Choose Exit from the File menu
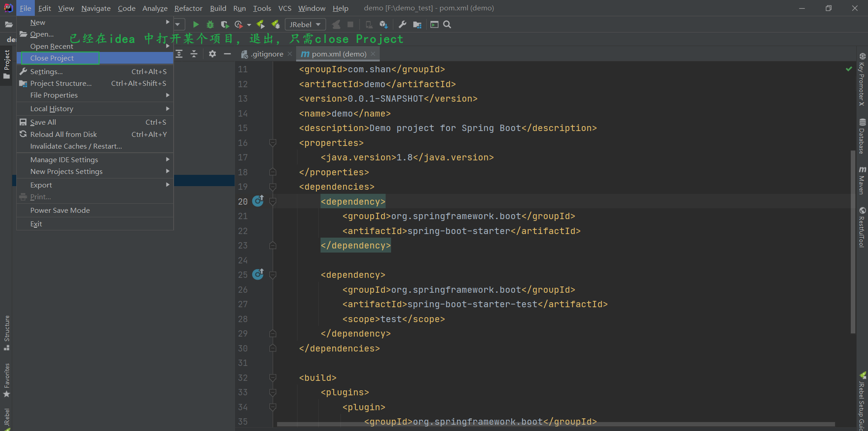The width and height of the screenshot is (868, 431). click(x=95, y=224)
